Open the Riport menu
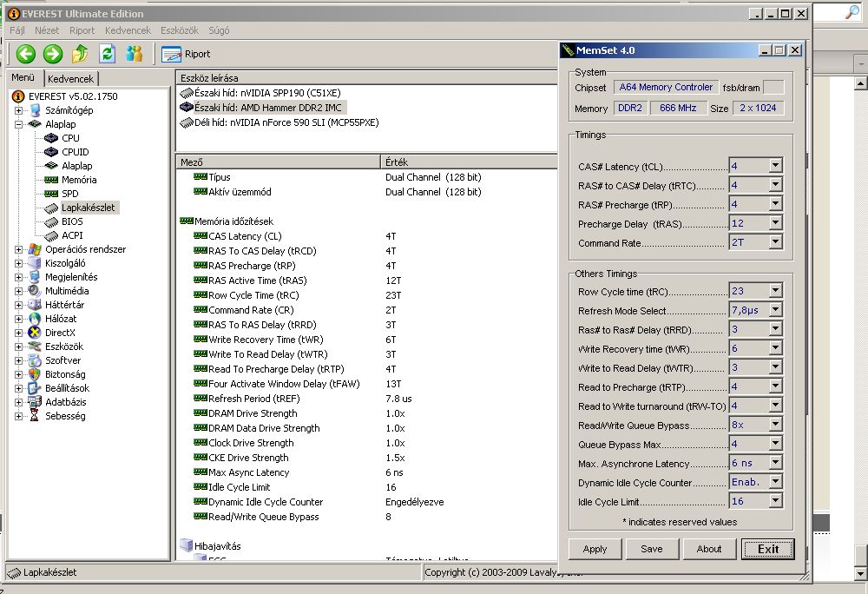Viewport: 868px width, 594px height. click(x=82, y=30)
